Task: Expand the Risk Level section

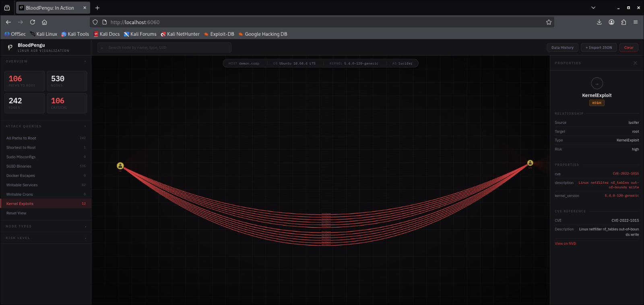Action: (85, 238)
